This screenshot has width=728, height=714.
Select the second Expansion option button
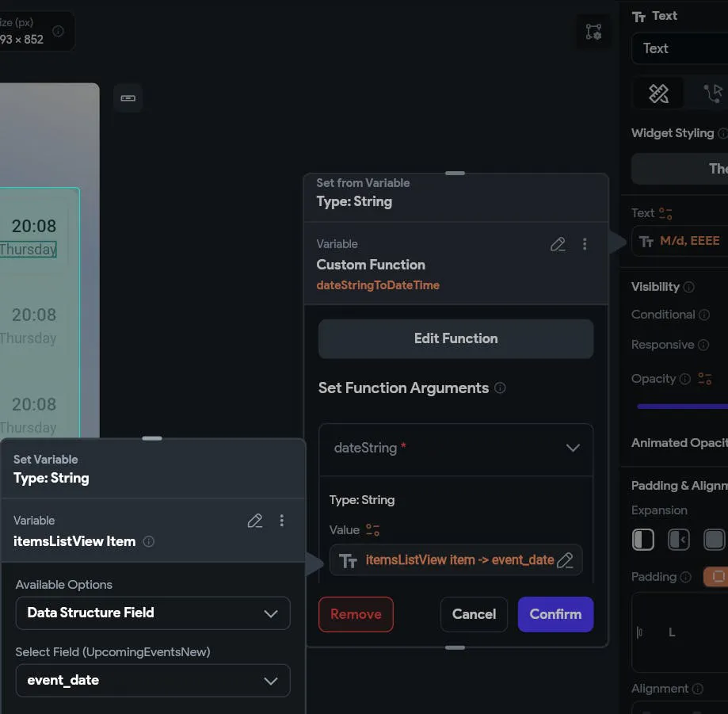click(679, 540)
